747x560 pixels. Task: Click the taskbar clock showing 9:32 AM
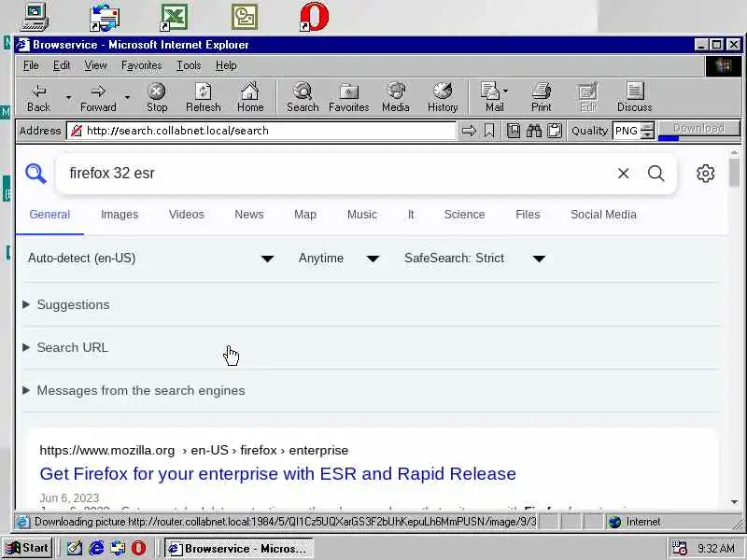[715, 548]
